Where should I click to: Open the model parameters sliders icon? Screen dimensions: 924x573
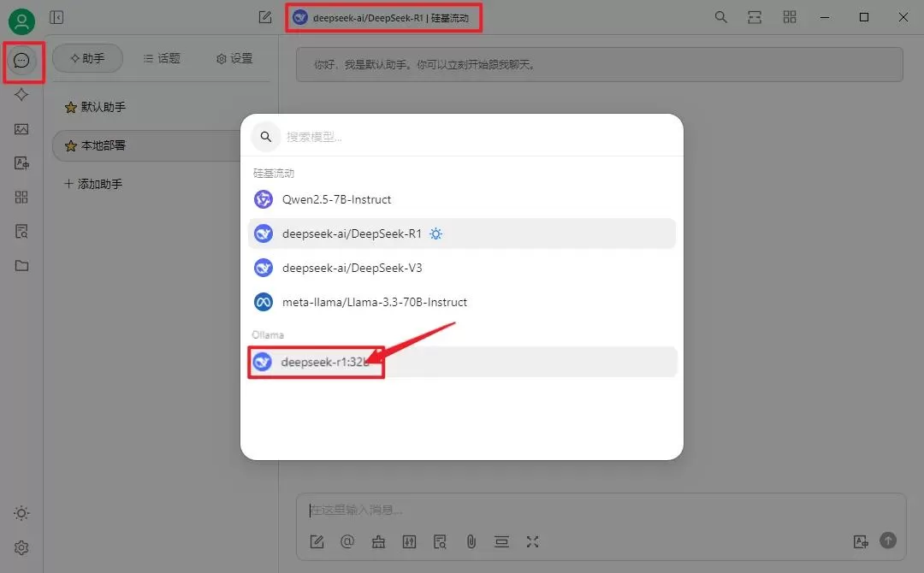409,542
